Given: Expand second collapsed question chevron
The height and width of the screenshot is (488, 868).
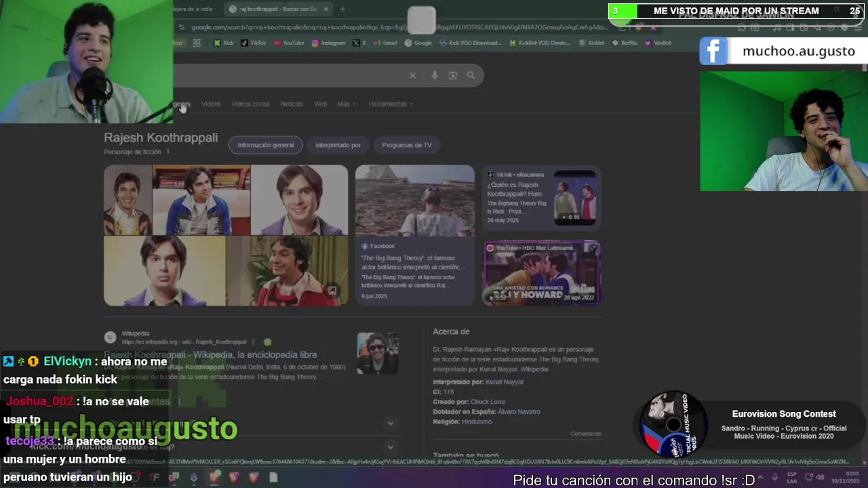Looking at the screenshot, I should pyautogui.click(x=390, y=447).
